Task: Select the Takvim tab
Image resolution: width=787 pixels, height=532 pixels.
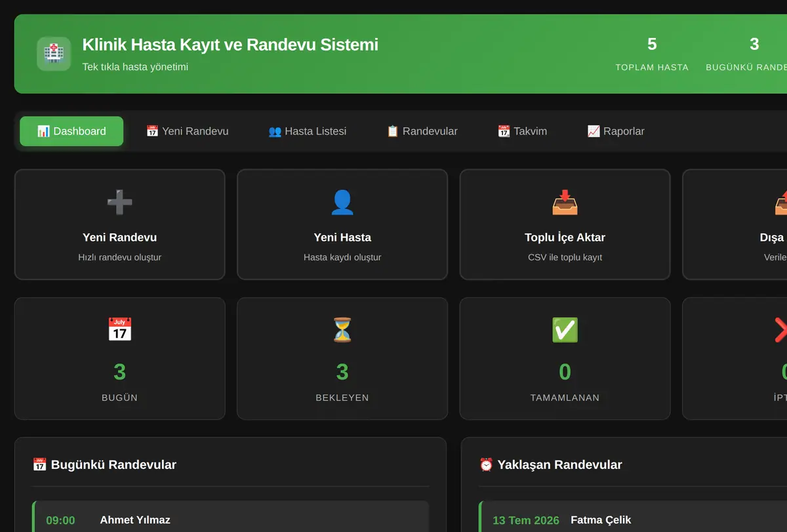Action: (522, 131)
